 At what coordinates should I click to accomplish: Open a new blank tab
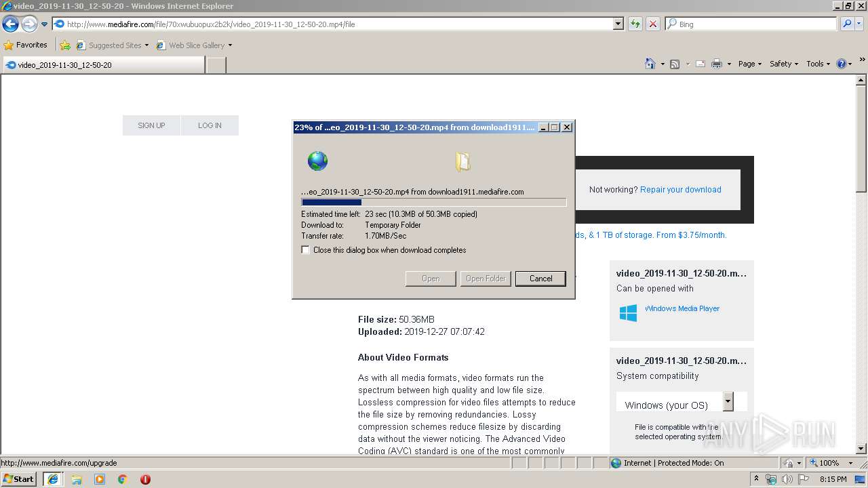click(216, 65)
